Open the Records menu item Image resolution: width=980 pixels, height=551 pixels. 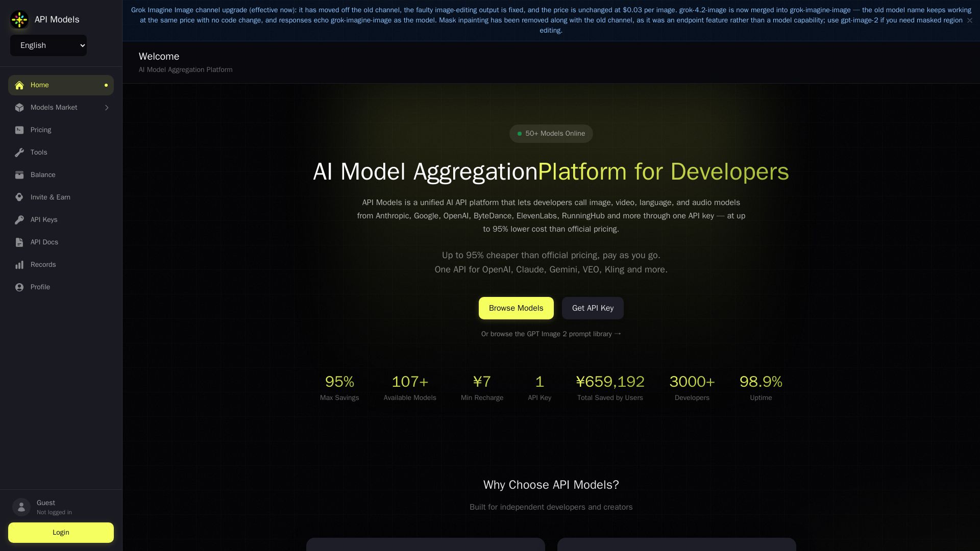pyautogui.click(x=61, y=265)
